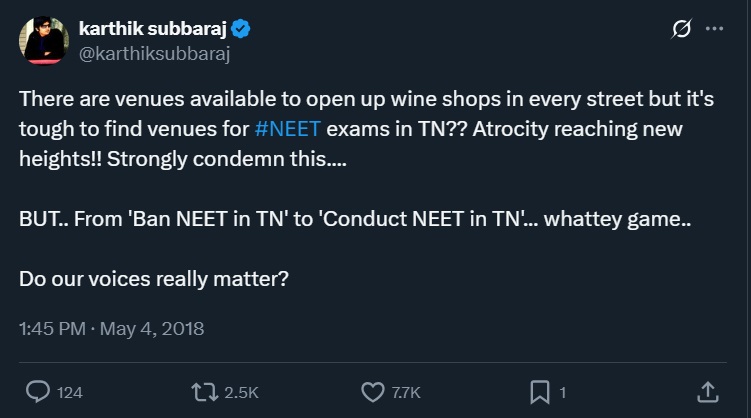The image size is (751, 418).
Task: Open karthik subbaraj's profile picture
Action: 43,41
